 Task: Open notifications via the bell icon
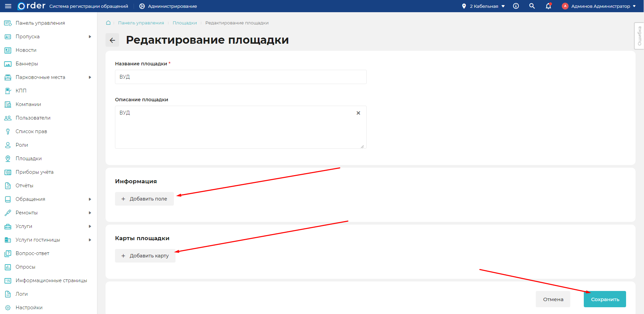pyautogui.click(x=548, y=6)
